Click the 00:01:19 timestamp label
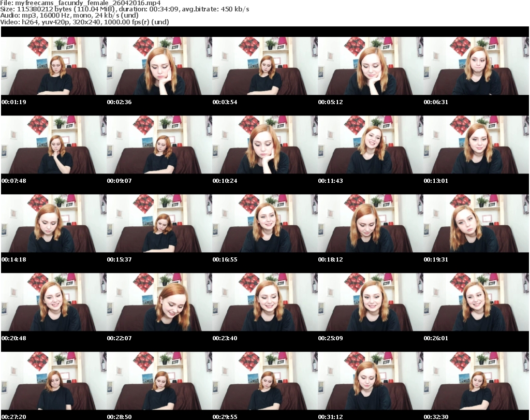This screenshot has width=530, height=420. coord(14,102)
